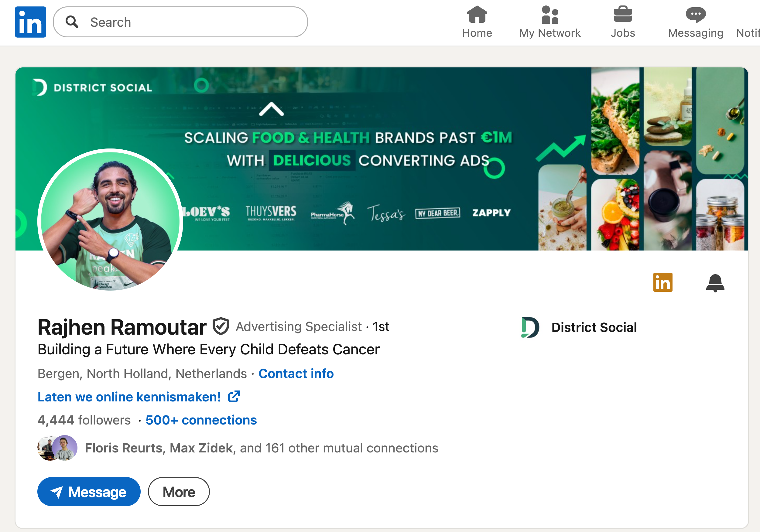Image resolution: width=760 pixels, height=532 pixels.
Task: Focus the Search input field
Action: (x=180, y=22)
